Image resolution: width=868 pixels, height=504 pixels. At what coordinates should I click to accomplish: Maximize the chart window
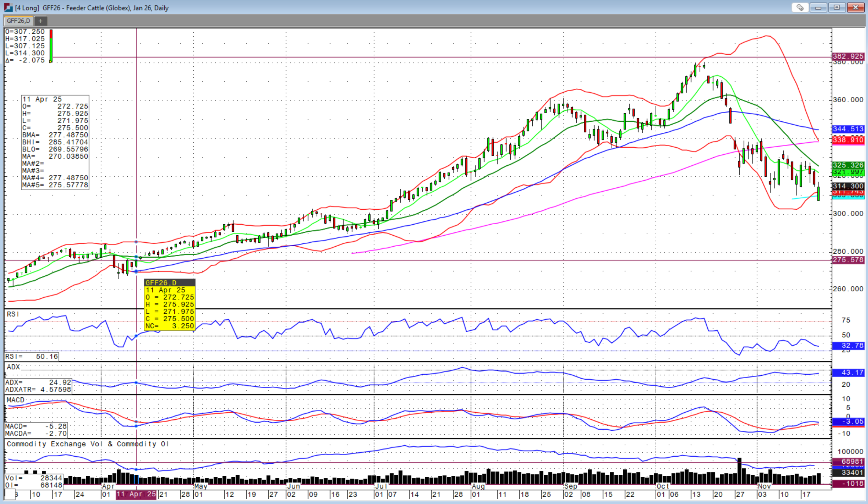[x=837, y=7]
